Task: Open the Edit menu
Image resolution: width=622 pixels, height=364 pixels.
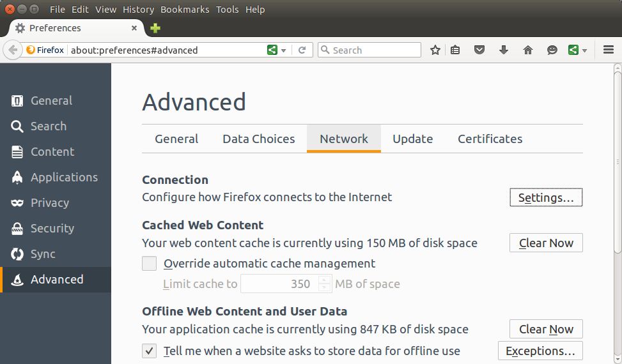Action: coord(80,10)
